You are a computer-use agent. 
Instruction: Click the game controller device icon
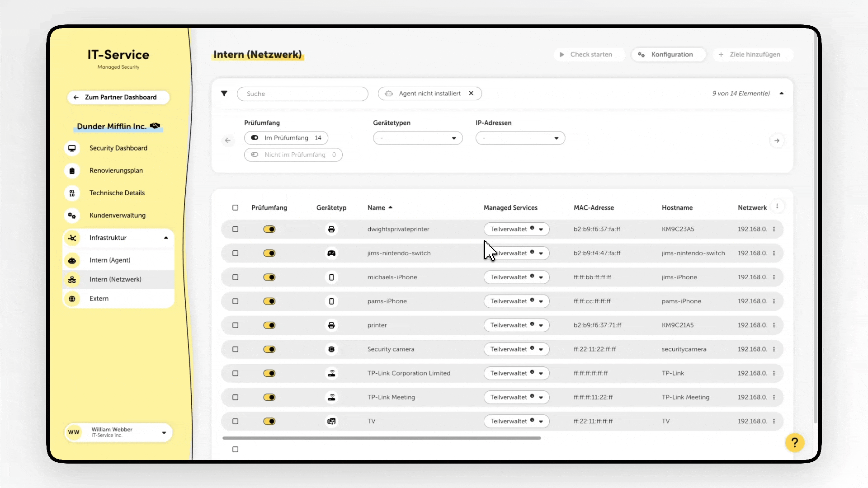[x=331, y=253]
